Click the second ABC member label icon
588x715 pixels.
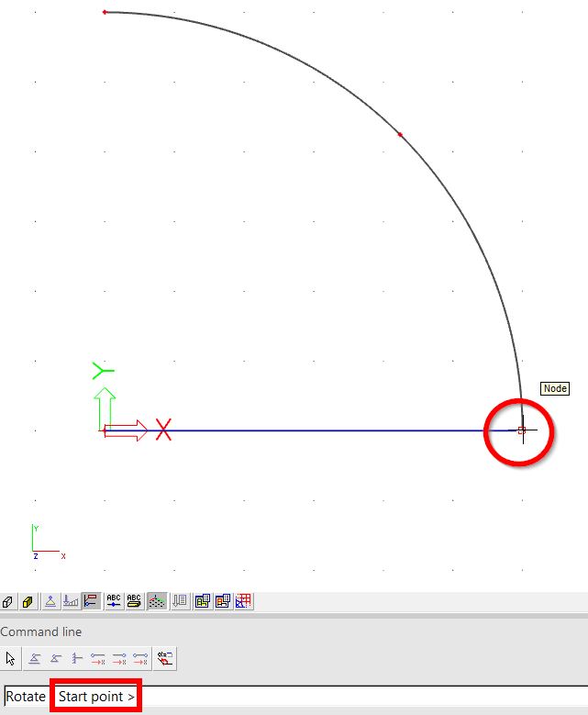click(x=135, y=602)
